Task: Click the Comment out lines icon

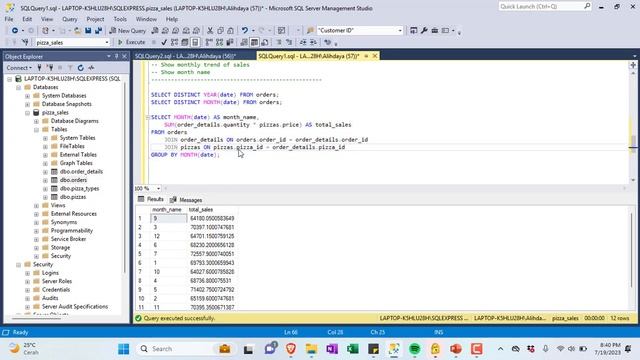Action: pos(279,42)
